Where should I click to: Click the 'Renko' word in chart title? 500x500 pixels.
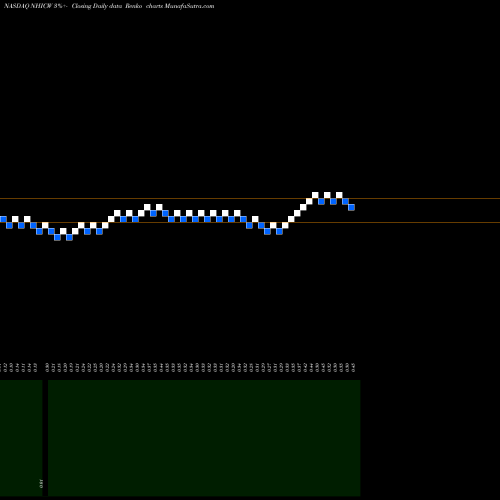point(134,6)
